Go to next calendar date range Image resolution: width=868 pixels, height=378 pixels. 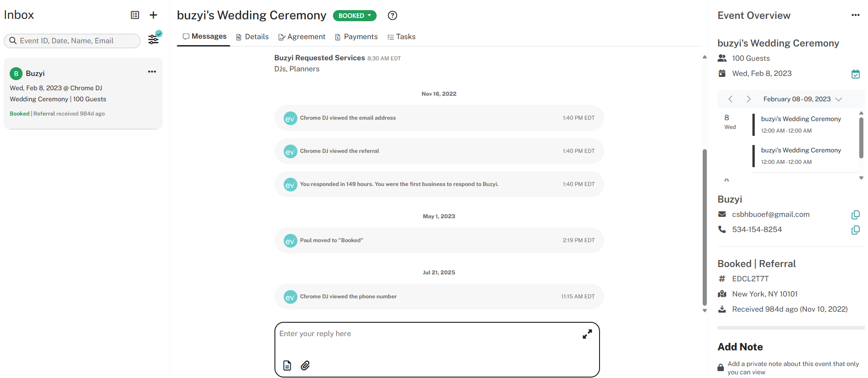pyautogui.click(x=749, y=99)
